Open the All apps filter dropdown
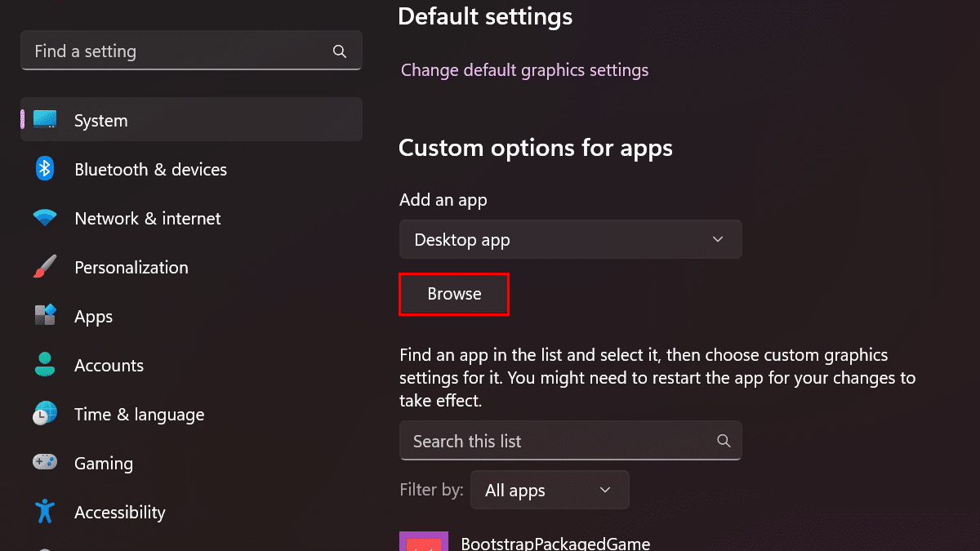The width and height of the screenshot is (980, 551). 550,490
